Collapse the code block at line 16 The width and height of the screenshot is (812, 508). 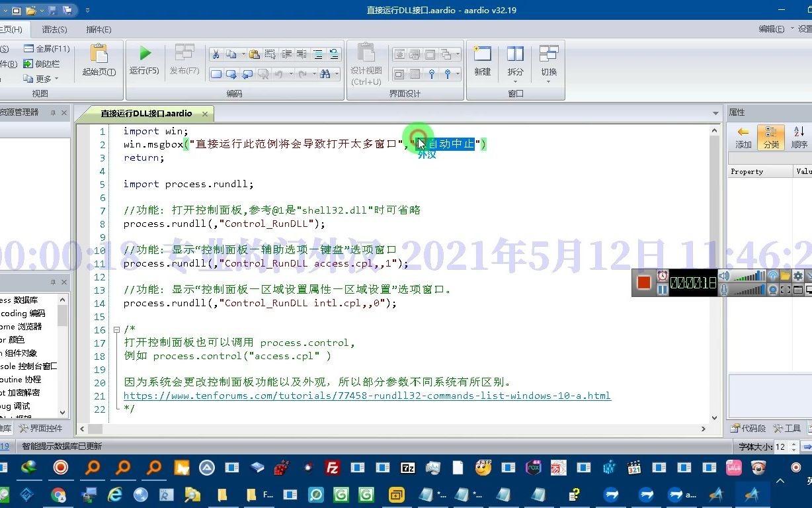[x=117, y=329]
